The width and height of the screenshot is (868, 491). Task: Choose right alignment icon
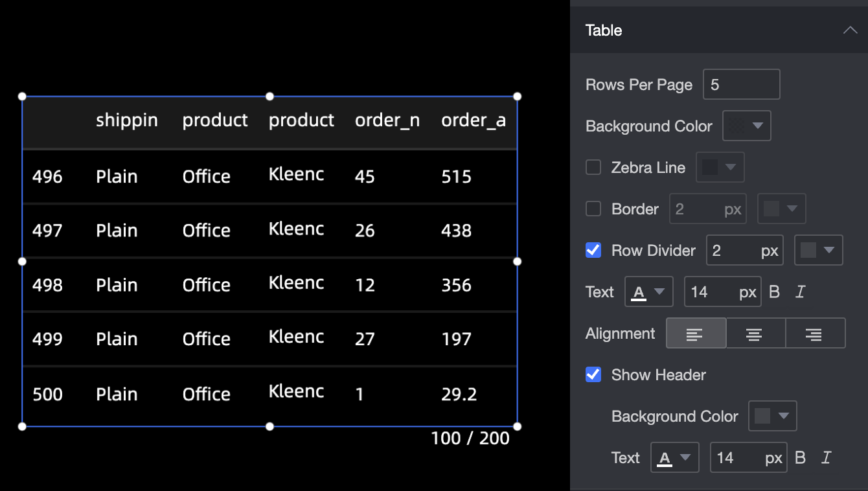click(815, 334)
